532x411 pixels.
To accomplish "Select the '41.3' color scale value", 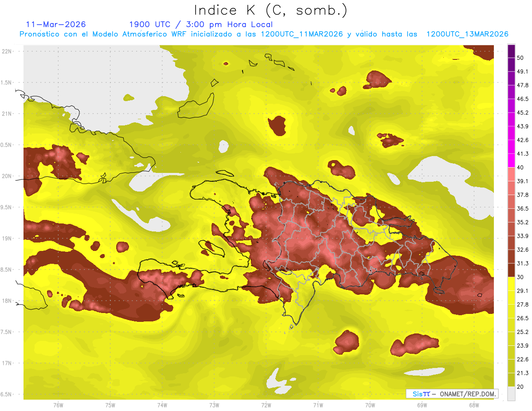I will click(x=522, y=154).
